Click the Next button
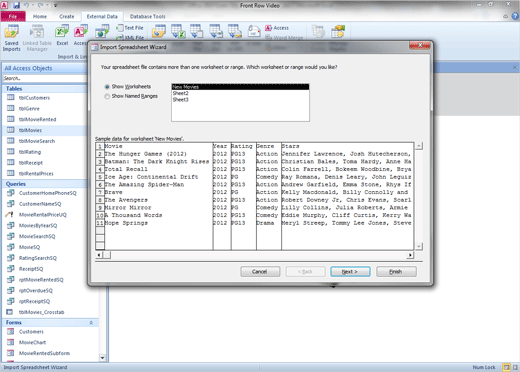 coord(350,272)
